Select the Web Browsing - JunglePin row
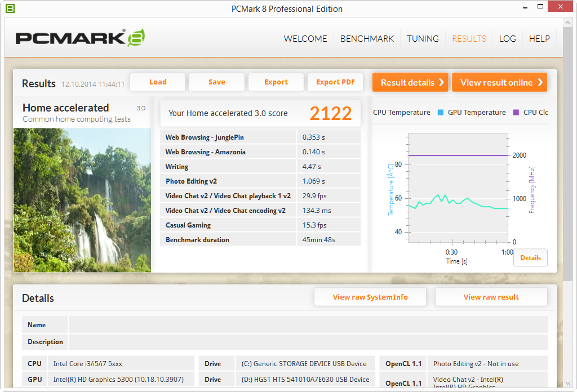The width and height of the screenshot is (577, 392). pos(260,137)
